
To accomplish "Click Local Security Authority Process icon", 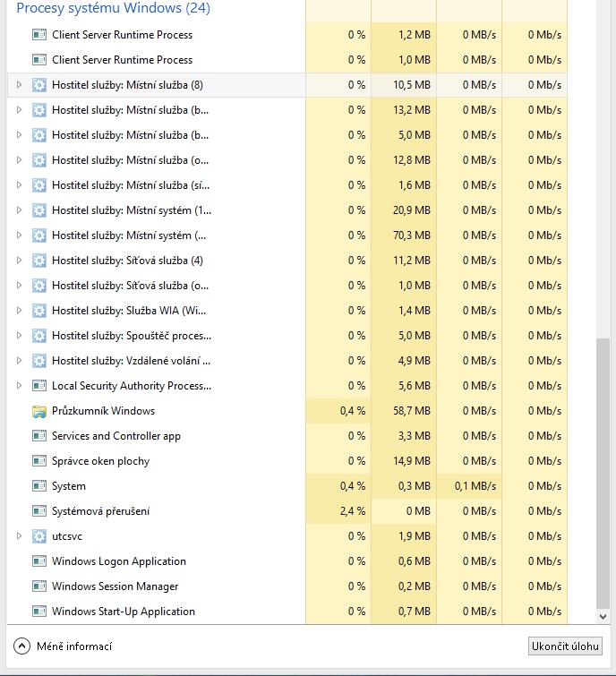I will (x=39, y=385).
